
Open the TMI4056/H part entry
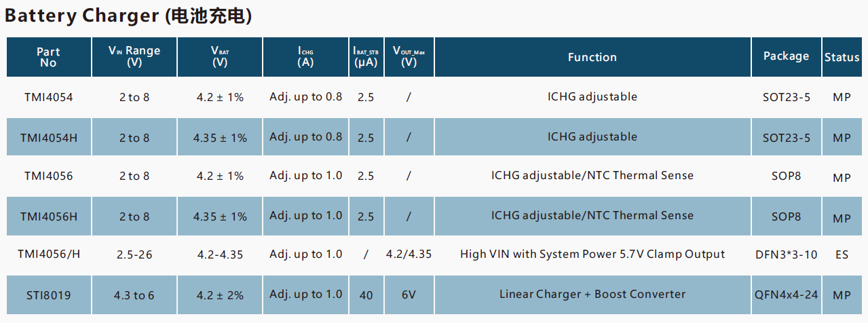(48, 254)
